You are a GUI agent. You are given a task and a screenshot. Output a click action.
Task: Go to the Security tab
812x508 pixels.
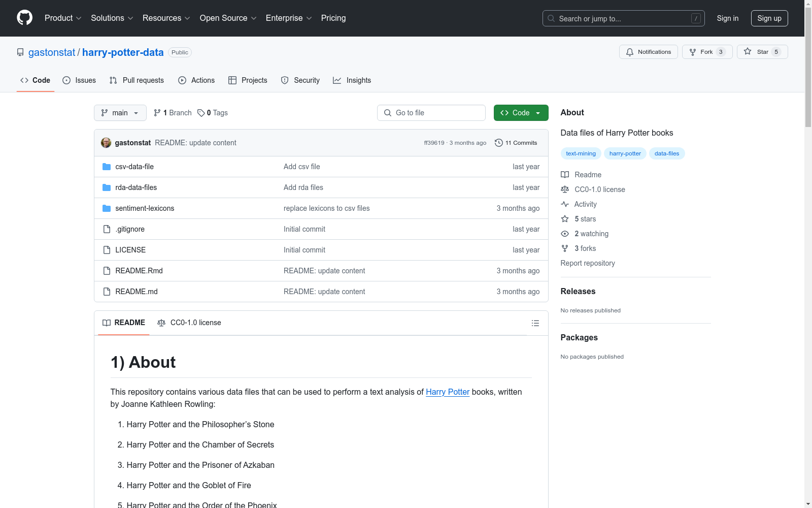tap(300, 80)
